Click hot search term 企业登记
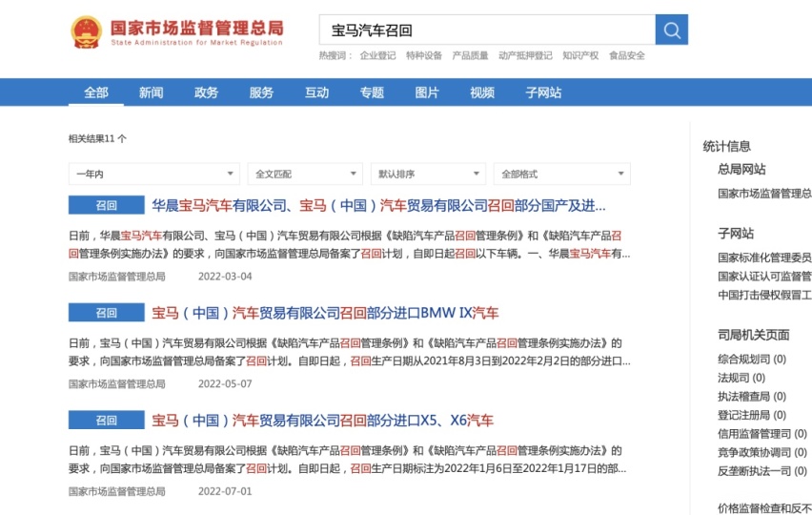This screenshot has width=812, height=515. [377, 55]
